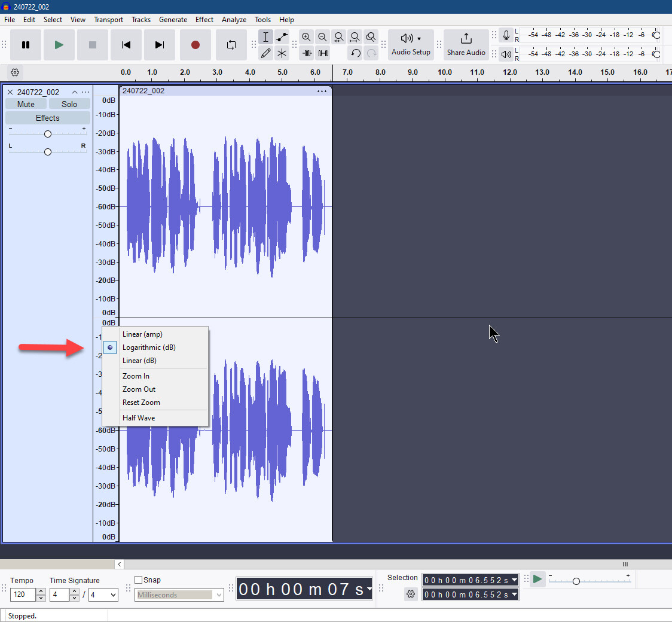Toggle the Loop playback button

pos(231,45)
